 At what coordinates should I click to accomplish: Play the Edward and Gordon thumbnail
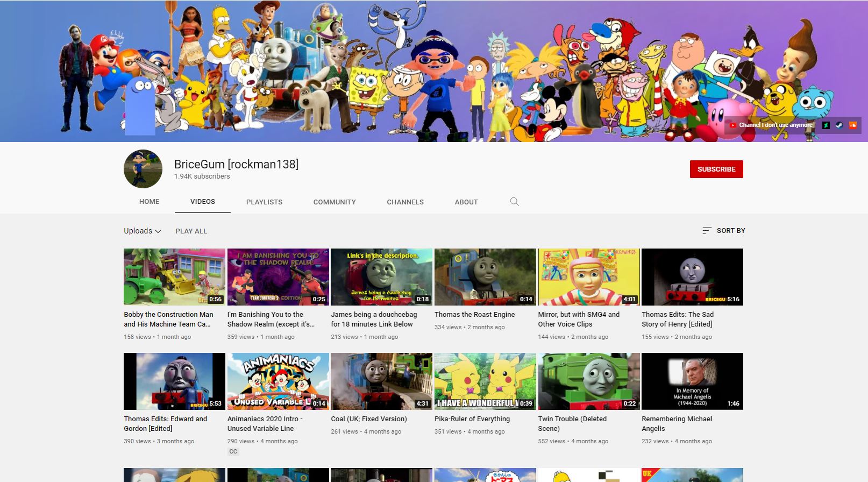pos(174,381)
